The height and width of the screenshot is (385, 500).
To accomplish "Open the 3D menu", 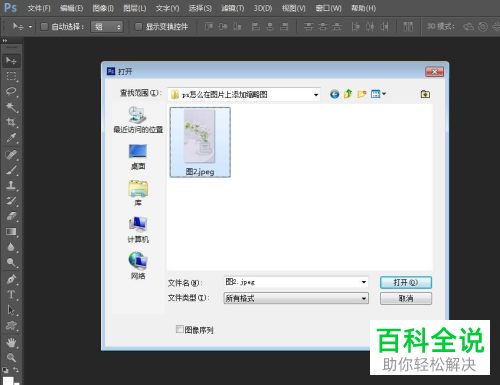I will 263,8.
